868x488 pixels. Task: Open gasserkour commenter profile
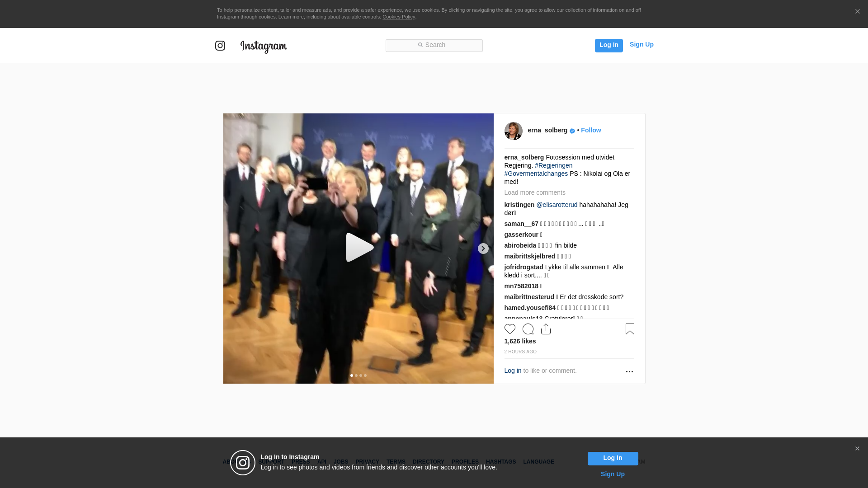pyautogui.click(x=521, y=235)
